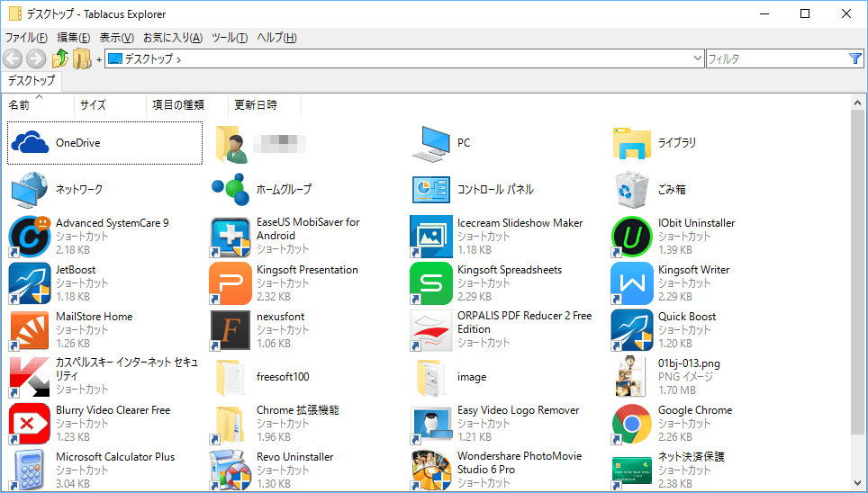Sort by サイズ column header
Image resolution: width=868 pixels, height=493 pixels.
(110, 104)
